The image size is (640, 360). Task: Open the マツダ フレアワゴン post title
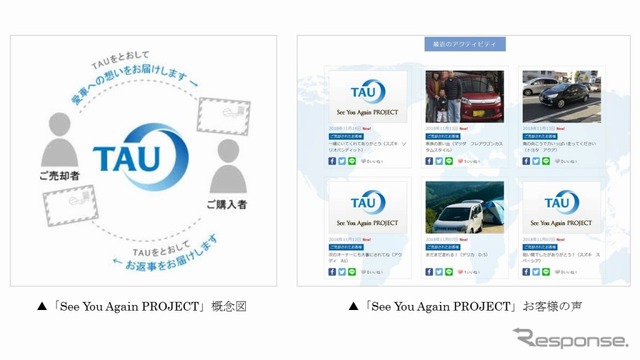(464, 147)
